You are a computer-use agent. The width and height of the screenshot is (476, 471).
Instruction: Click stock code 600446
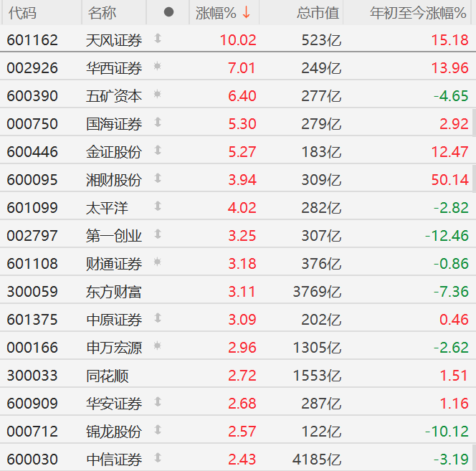32,152
